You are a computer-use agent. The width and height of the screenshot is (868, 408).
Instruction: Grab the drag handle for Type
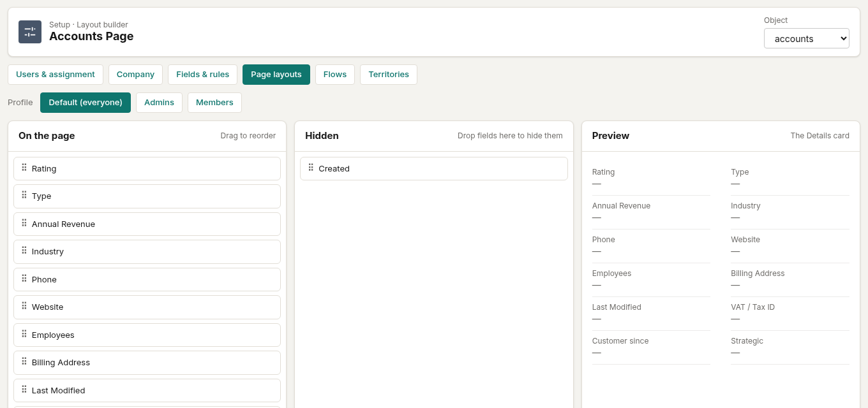pos(24,196)
